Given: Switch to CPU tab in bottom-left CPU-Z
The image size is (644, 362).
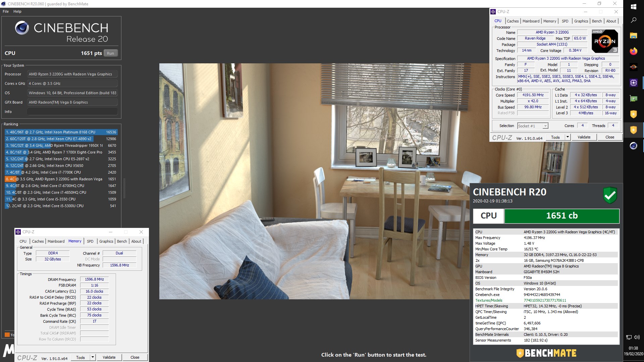Looking at the screenshot, I should [23, 241].
